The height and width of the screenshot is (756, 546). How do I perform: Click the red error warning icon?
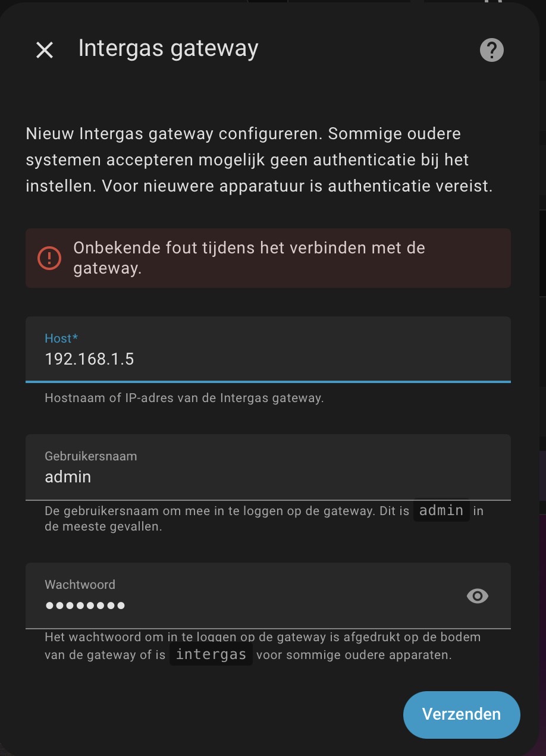[x=49, y=258]
